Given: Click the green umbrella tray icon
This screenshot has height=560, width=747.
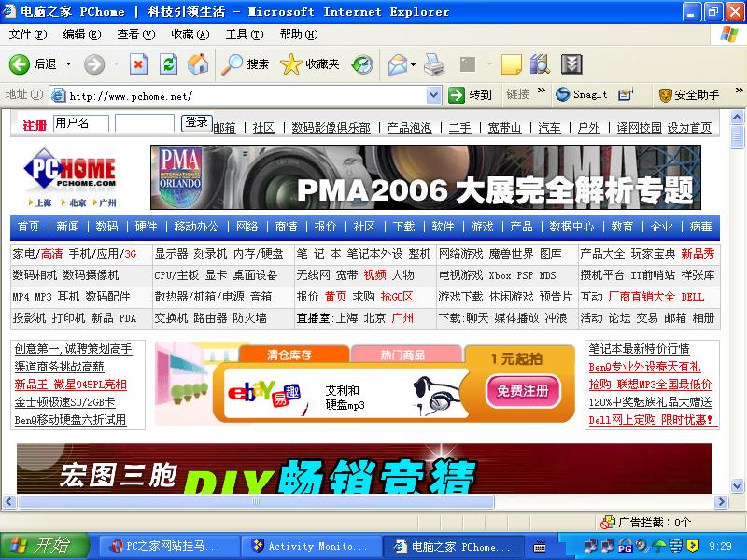Looking at the screenshot, I should (x=660, y=546).
